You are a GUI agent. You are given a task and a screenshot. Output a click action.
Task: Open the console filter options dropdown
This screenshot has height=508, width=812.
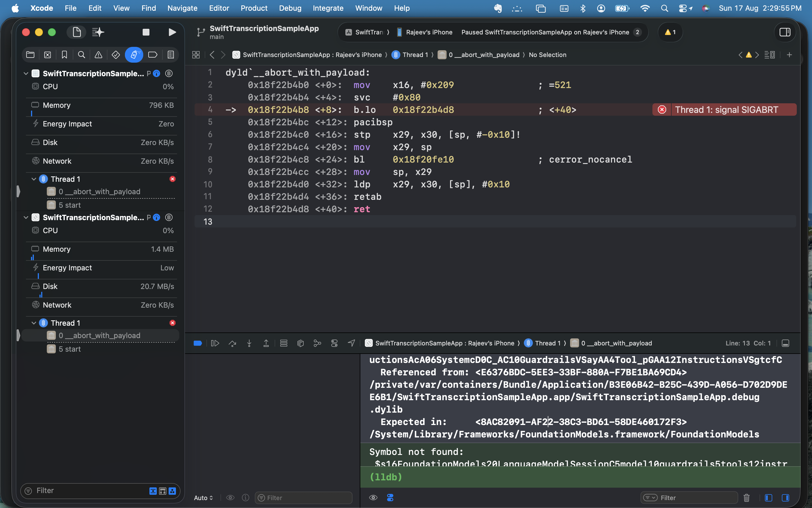point(650,498)
